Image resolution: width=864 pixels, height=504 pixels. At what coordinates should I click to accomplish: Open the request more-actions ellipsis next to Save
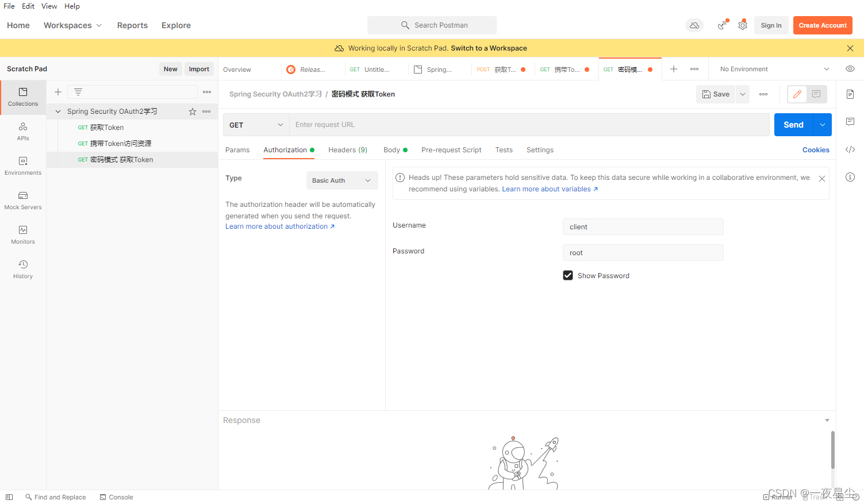coord(763,94)
